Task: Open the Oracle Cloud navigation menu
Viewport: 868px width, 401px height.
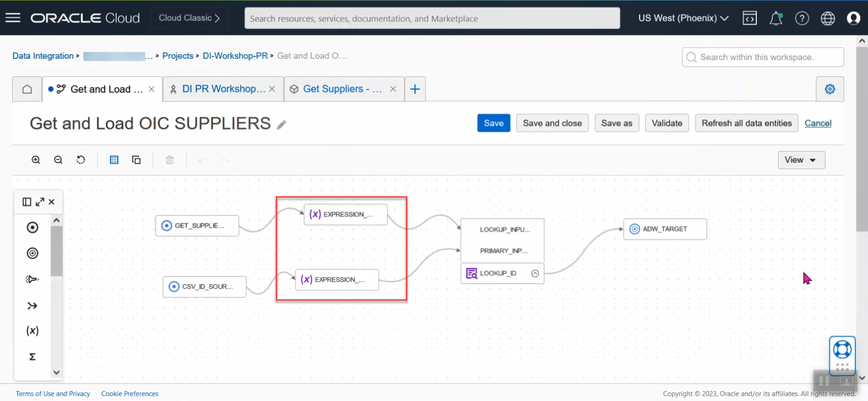Action: (13, 18)
